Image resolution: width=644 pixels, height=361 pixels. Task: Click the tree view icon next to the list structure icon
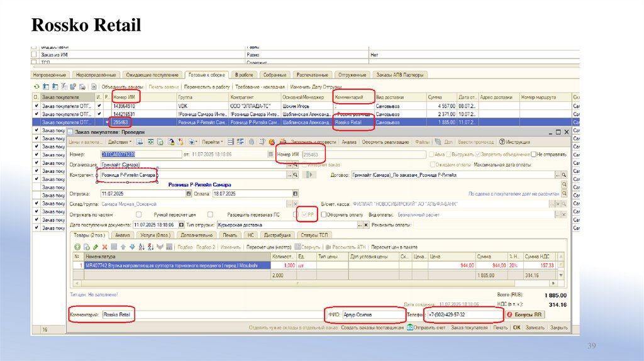pyautogui.click(x=240, y=142)
